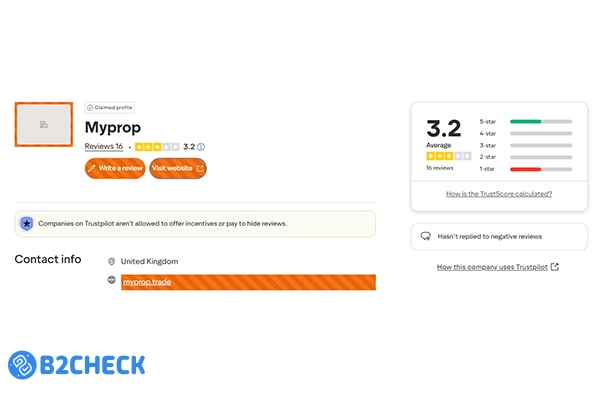Click the location pin icon by United Kingdom

112,261
